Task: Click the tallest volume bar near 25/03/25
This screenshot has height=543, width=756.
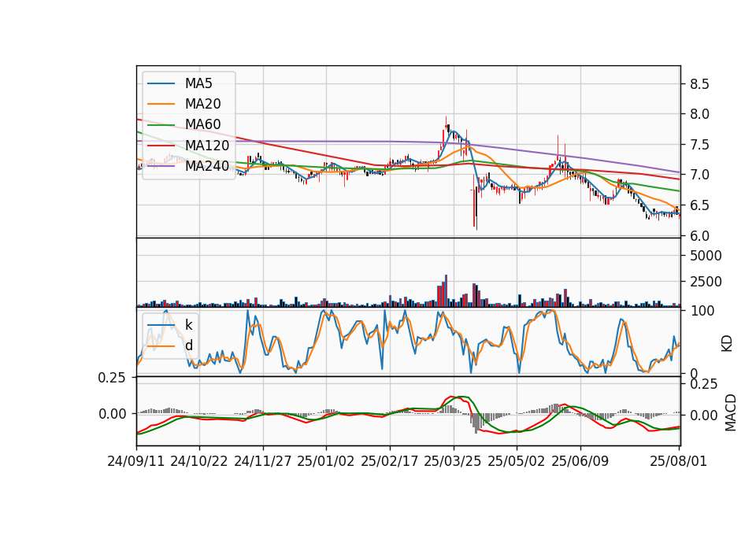Action: (446, 291)
